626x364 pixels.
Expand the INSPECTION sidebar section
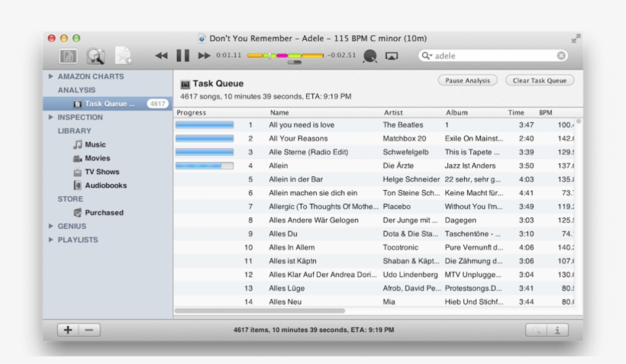(50, 117)
